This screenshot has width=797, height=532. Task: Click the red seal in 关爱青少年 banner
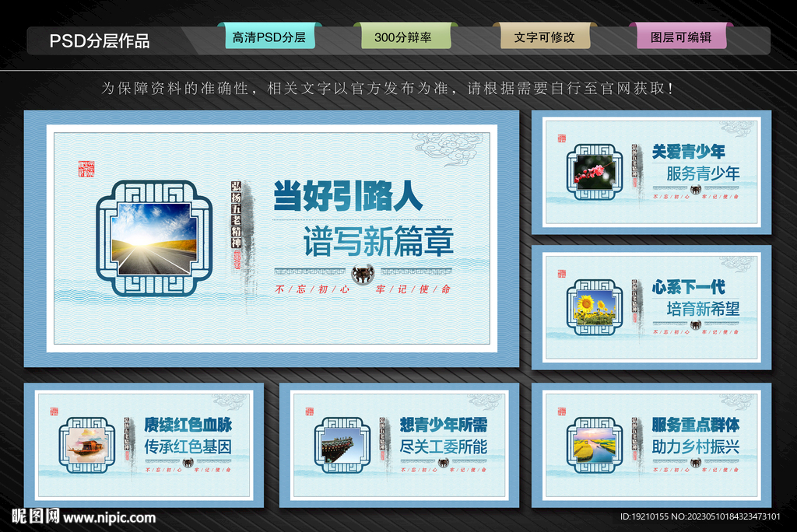(x=562, y=138)
